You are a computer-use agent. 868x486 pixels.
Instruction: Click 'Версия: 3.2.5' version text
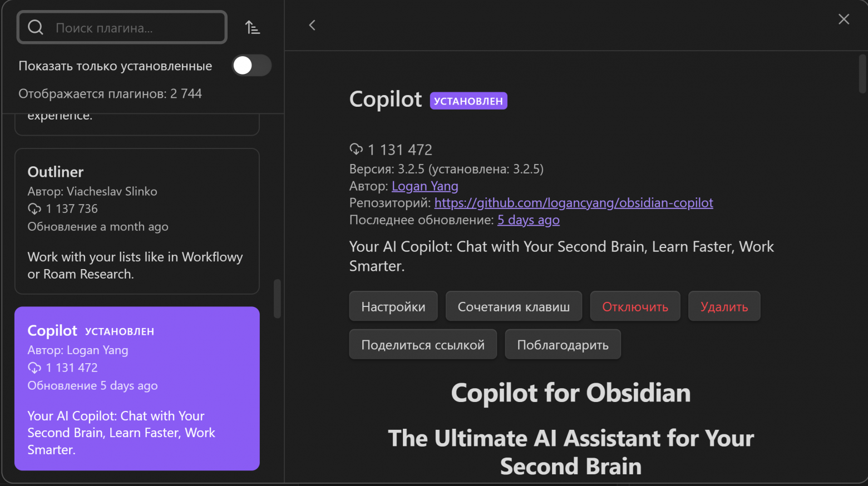pos(387,168)
